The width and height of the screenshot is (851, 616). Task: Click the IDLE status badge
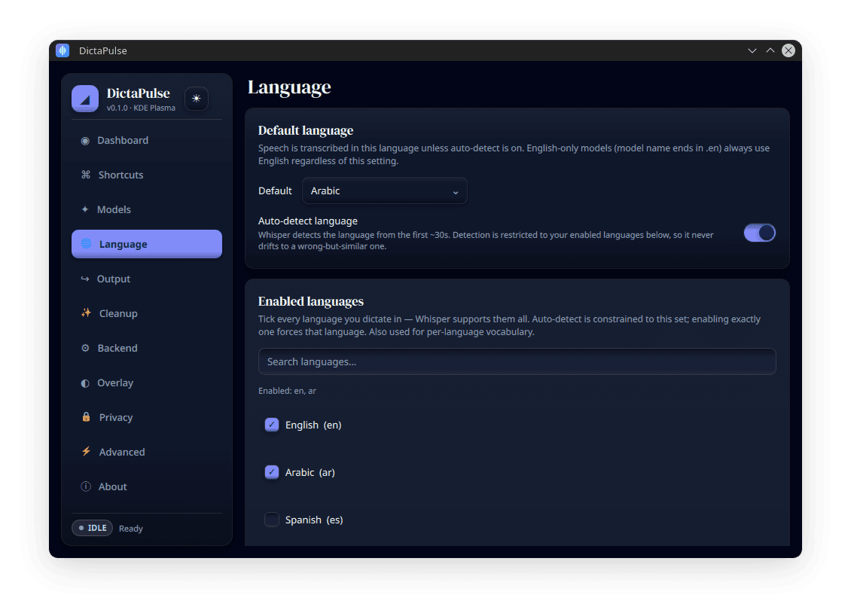click(93, 528)
